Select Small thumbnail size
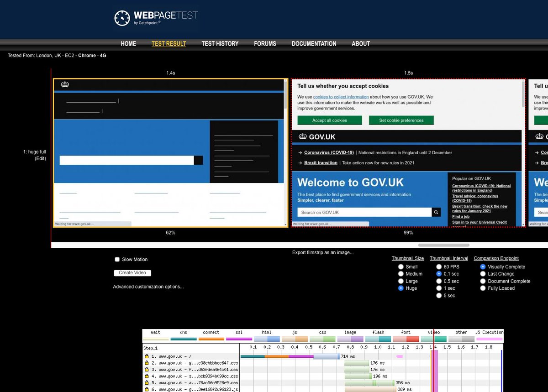 [x=401, y=267]
